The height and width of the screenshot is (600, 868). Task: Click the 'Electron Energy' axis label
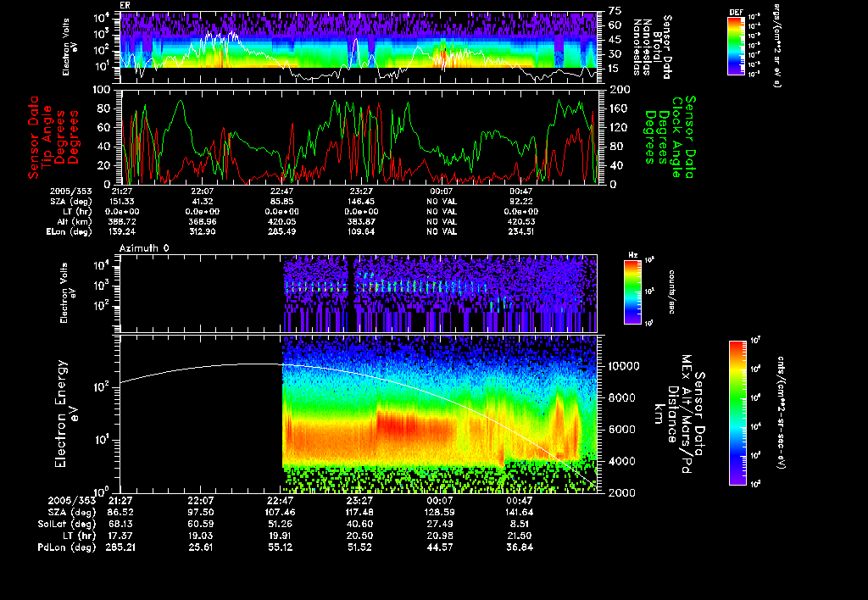coord(61,414)
